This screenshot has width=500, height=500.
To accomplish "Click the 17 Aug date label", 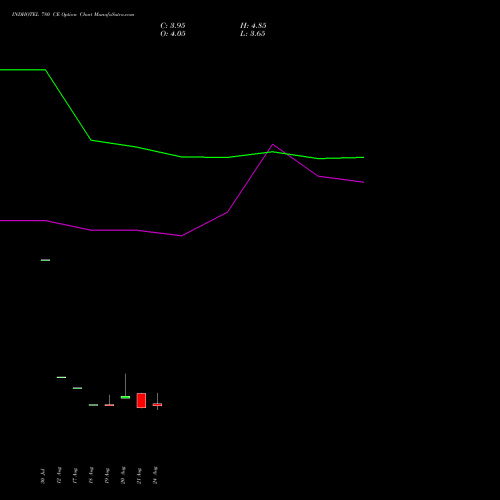I will point(75,476).
